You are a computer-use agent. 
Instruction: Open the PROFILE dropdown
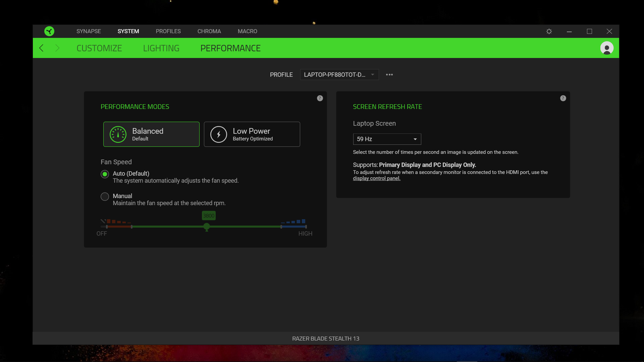(x=339, y=74)
